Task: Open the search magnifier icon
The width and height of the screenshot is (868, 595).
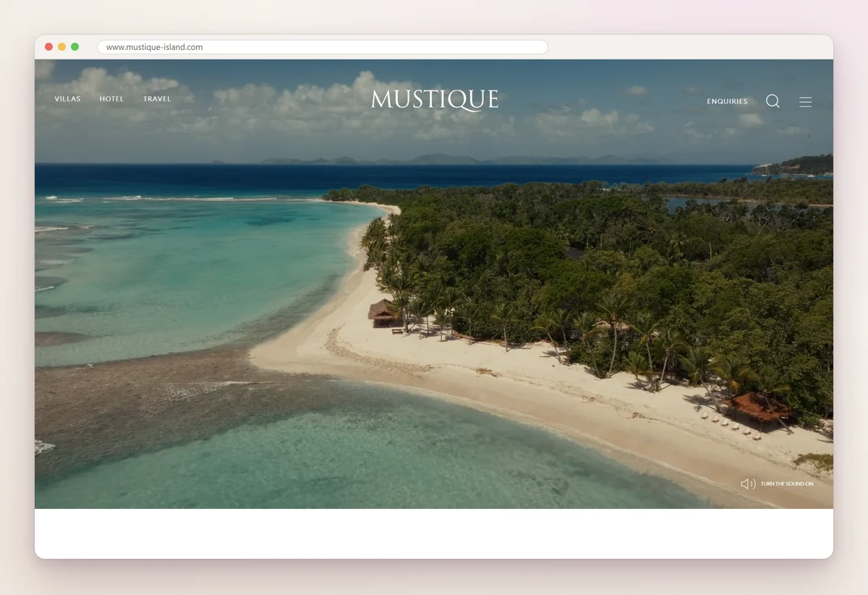Action: point(773,101)
